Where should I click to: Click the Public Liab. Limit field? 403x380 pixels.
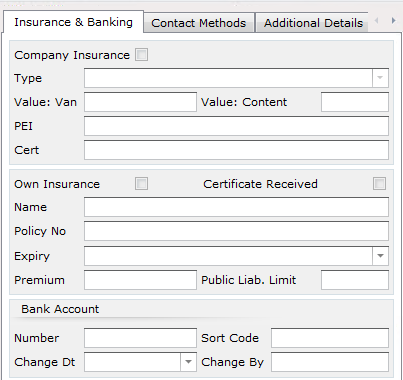click(355, 280)
